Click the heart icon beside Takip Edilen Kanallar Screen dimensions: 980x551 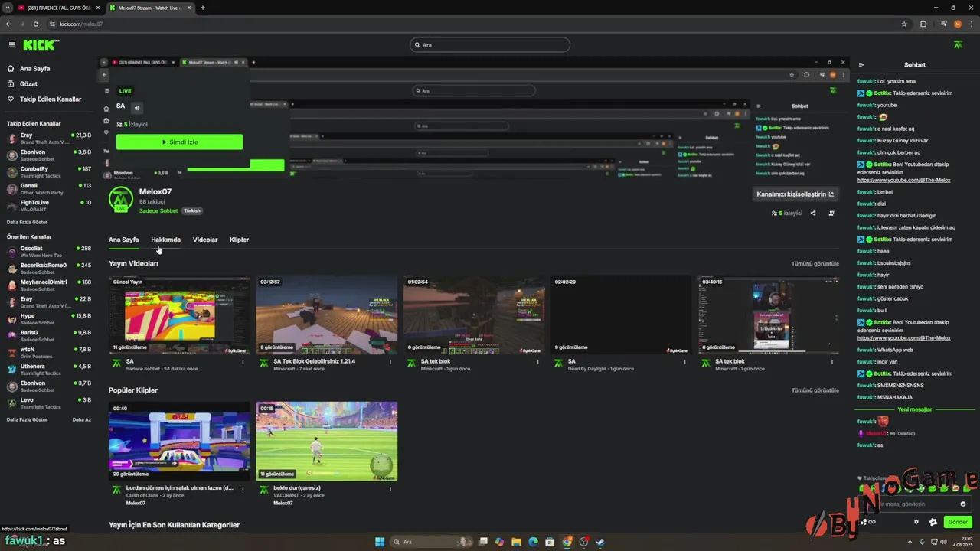11,99
